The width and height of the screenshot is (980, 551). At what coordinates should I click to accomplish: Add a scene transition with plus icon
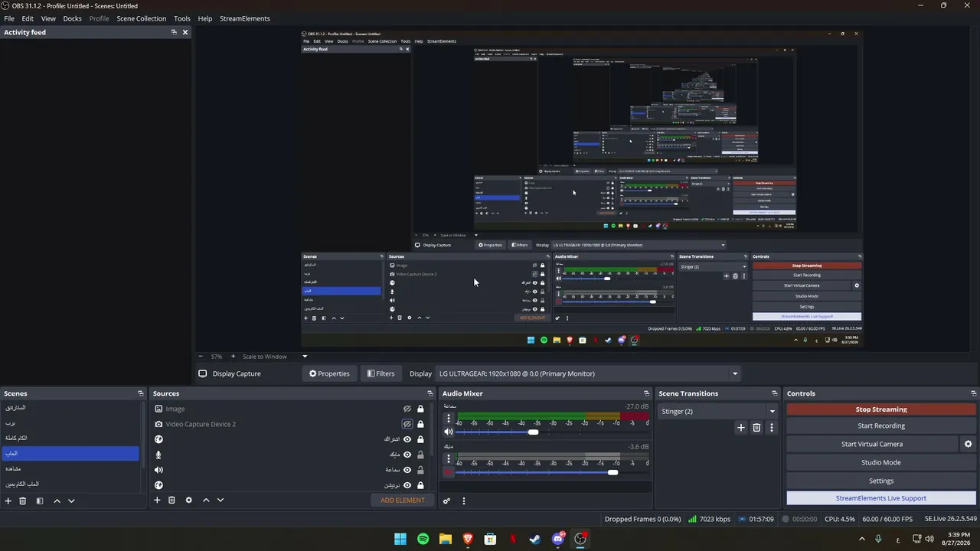pos(741,428)
